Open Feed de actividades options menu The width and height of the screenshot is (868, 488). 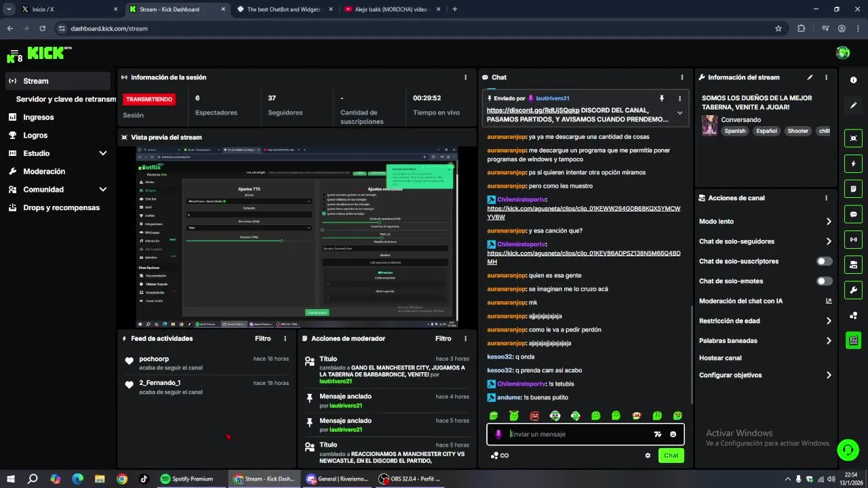click(x=285, y=338)
